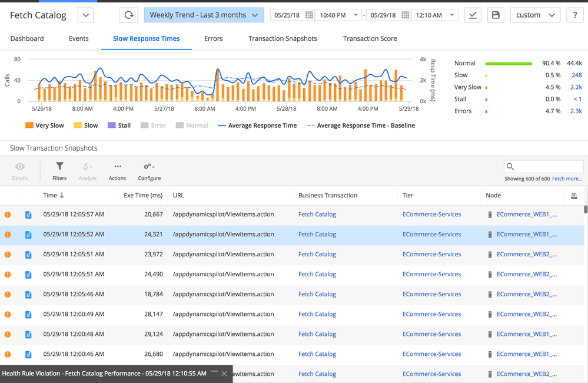Open the Weekly Trend - Last 3 months dropdown
Image resolution: width=588 pixels, height=383 pixels.
(204, 15)
